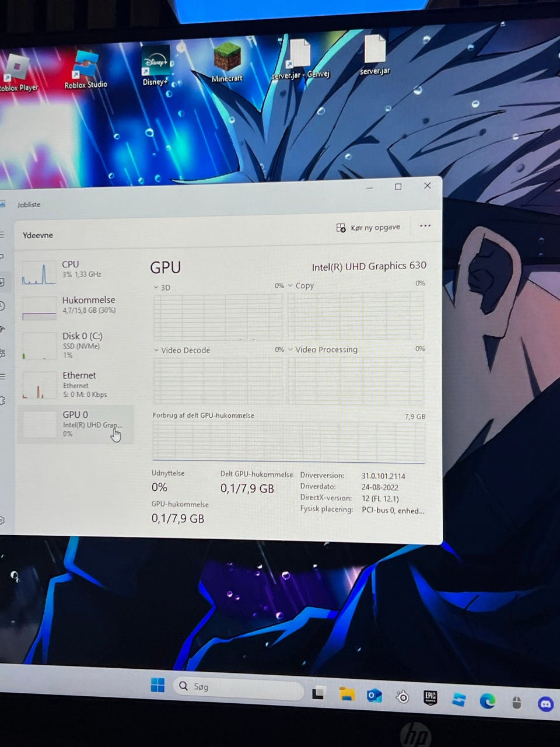Select Disk 0 (C:) in the performance list
This screenshot has width=560, height=747.
(76, 344)
